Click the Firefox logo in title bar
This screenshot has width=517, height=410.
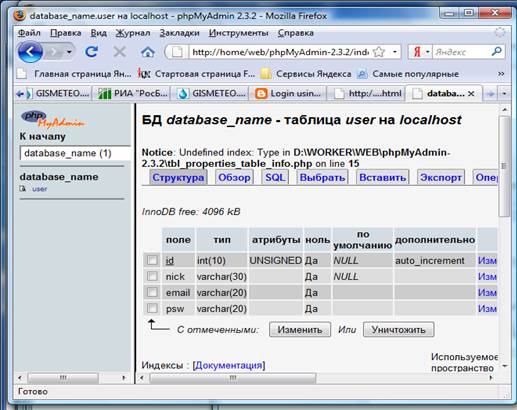click(20, 15)
